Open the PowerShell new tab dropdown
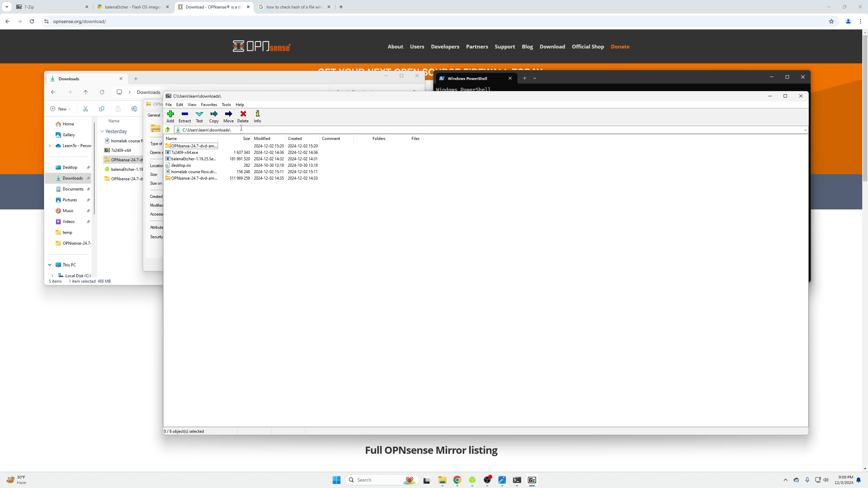This screenshot has width=868, height=488. [x=535, y=78]
